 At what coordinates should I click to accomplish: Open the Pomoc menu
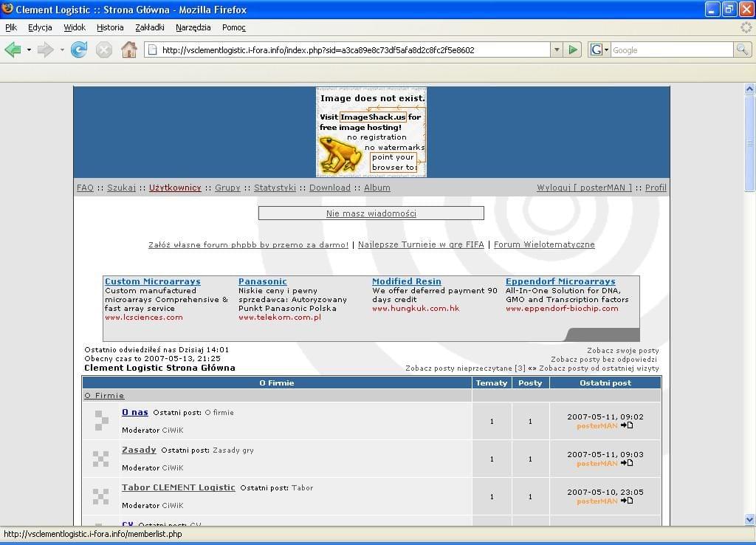234,27
